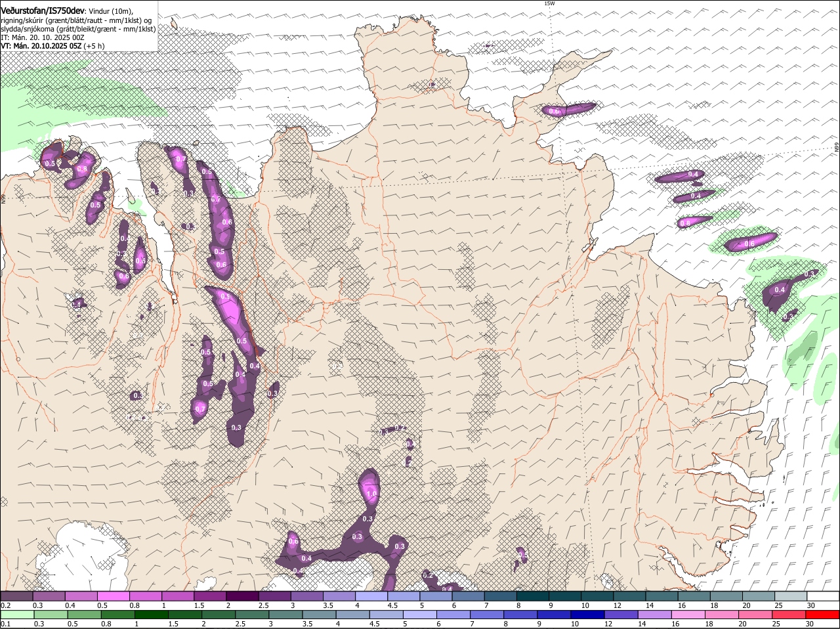Click '0.1' label on lower legend row
Image resolution: width=840 pixels, height=629 pixels.
pyautogui.click(x=5, y=624)
